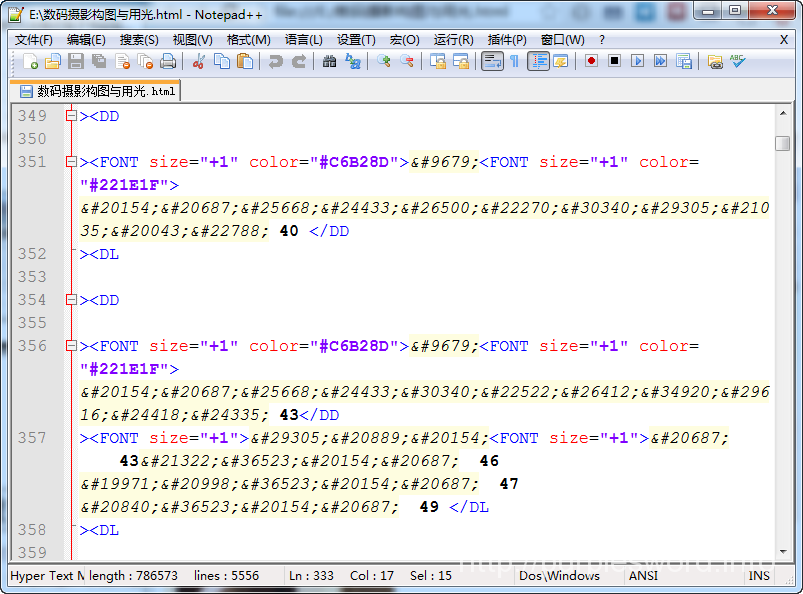Open the 编辑(E) menu
The height and width of the screenshot is (594, 803).
(86, 40)
